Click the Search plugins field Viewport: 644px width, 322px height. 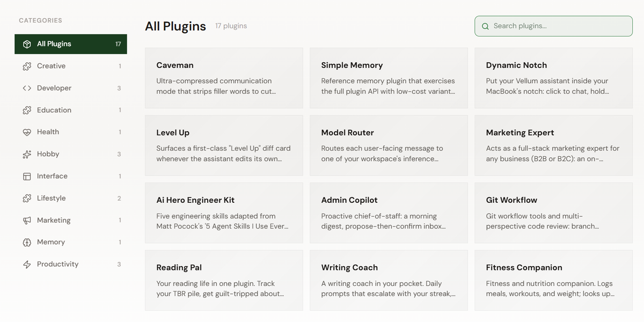(553, 26)
